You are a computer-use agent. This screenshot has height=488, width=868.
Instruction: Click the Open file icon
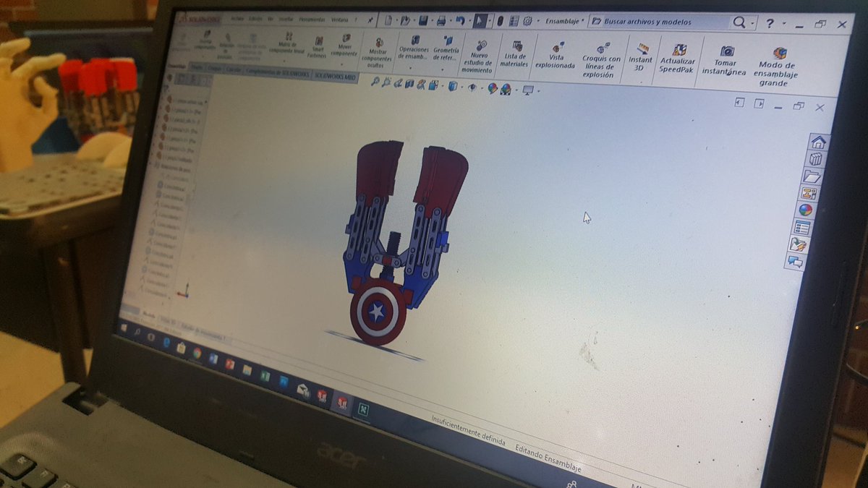point(405,21)
